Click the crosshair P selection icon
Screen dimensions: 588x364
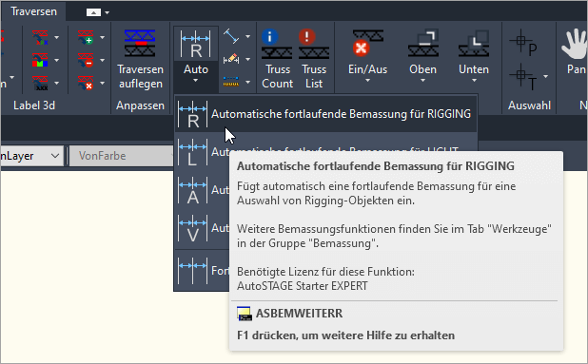pyautogui.click(x=523, y=43)
